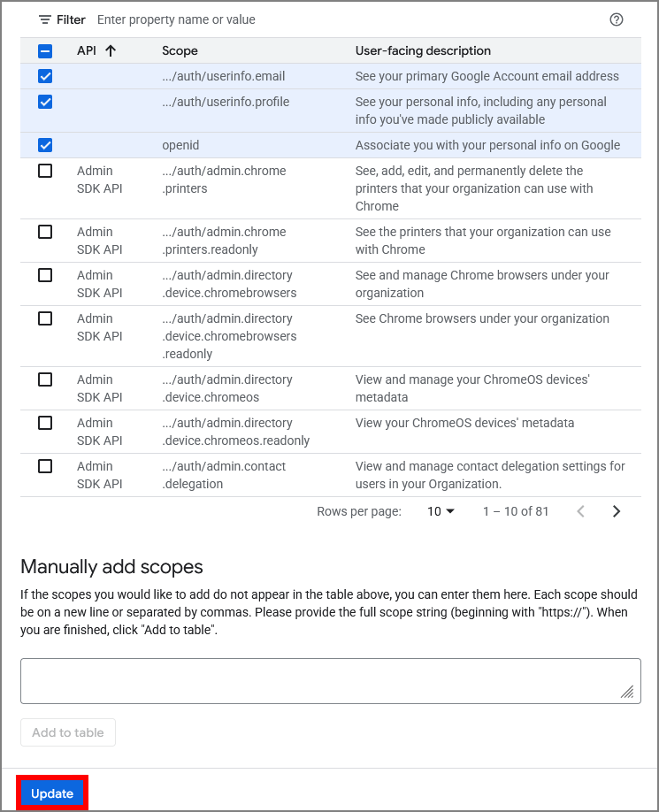Check the device.chromeos scope checkbox
The height and width of the screenshot is (812, 659).
[x=45, y=379]
